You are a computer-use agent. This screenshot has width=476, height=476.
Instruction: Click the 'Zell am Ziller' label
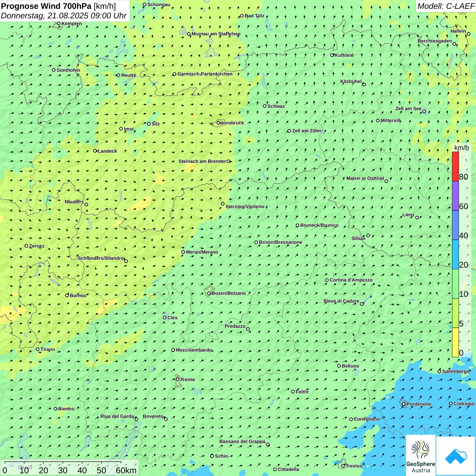pos(306,131)
